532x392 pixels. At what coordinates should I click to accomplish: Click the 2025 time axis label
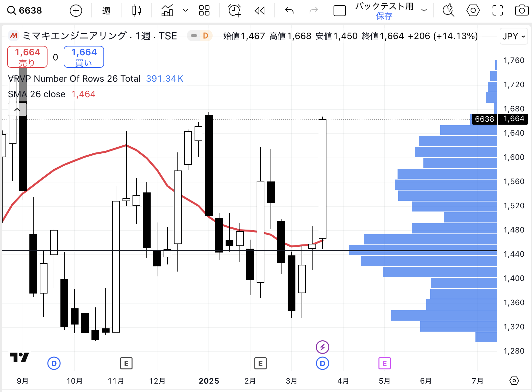click(x=209, y=381)
